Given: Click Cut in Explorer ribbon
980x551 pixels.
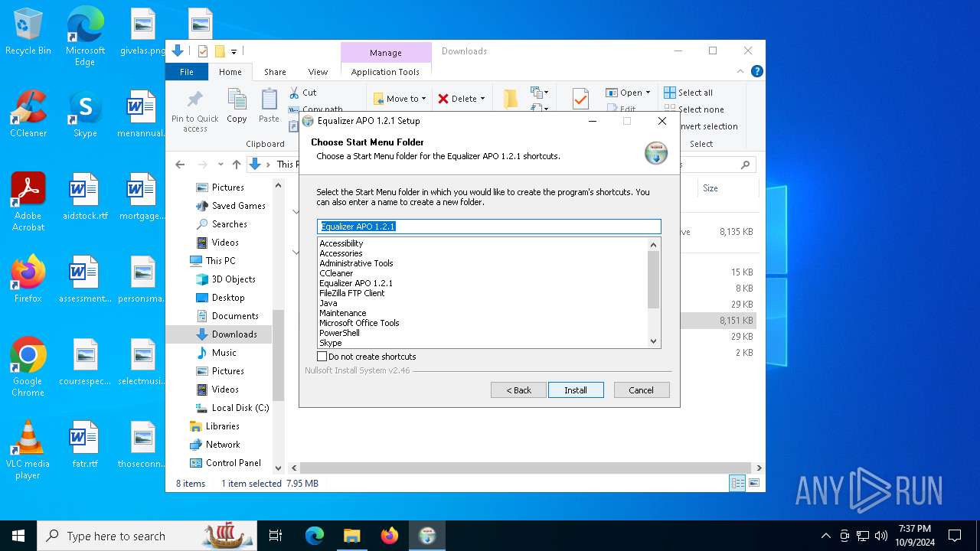Looking at the screenshot, I should click(303, 93).
